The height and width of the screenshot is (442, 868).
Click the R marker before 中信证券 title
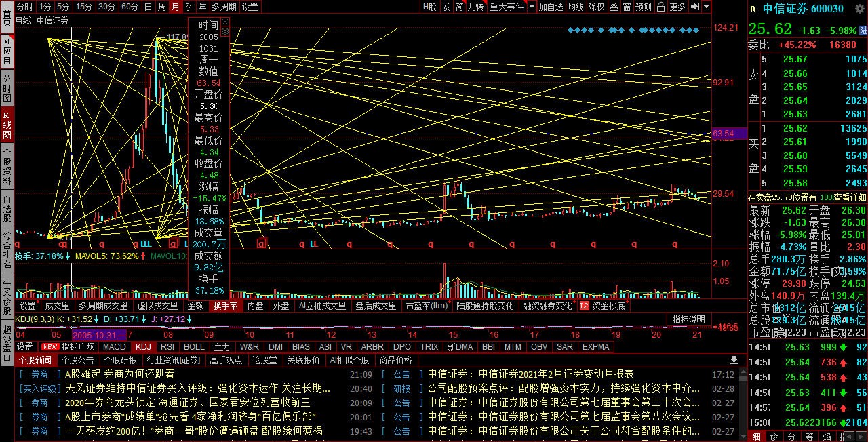click(x=753, y=9)
